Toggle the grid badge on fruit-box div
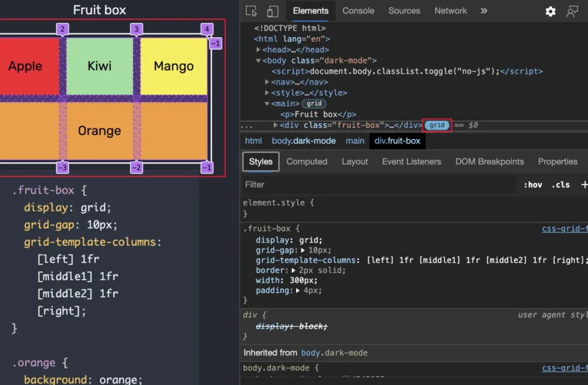This screenshot has height=385, width=588. pyautogui.click(x=437, y=125)
